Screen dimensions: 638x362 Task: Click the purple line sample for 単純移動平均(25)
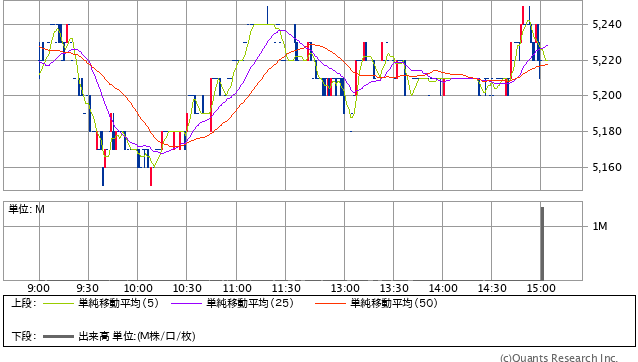(x=186, y=303)
